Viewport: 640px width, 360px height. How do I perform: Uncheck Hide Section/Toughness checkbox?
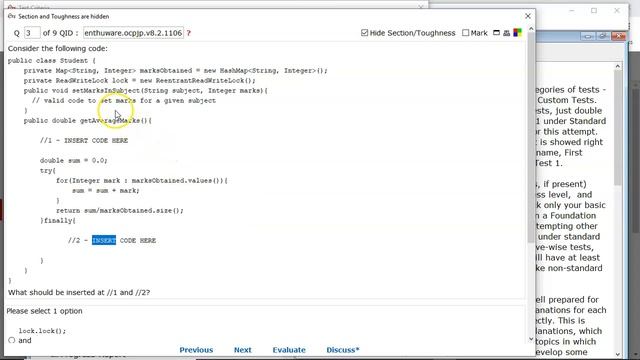coord(364,33)
